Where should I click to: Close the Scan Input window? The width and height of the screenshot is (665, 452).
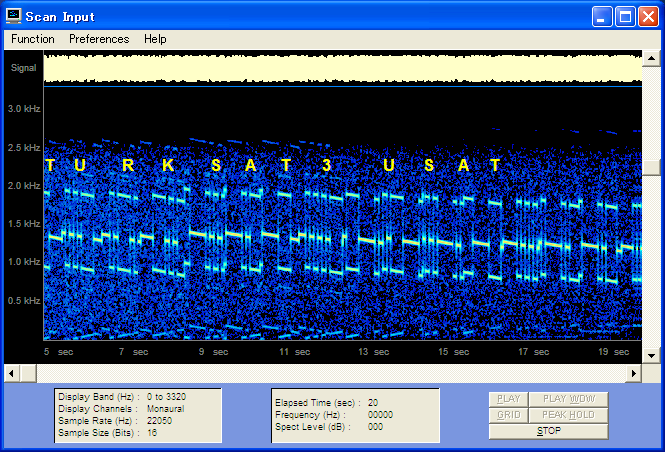648,17
